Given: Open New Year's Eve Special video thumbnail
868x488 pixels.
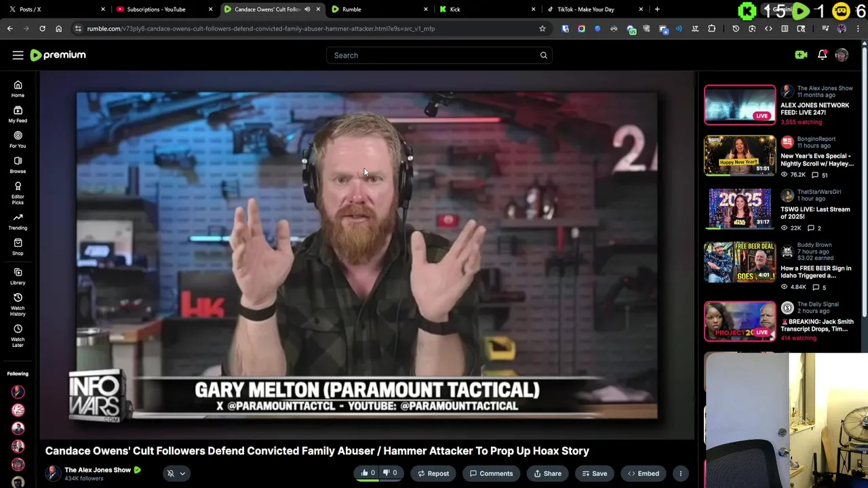Looking at the screenshot, I should point(740,155).
